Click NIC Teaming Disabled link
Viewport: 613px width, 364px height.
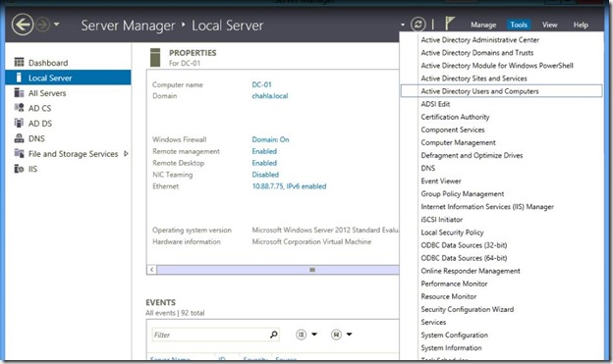(265, 175)
